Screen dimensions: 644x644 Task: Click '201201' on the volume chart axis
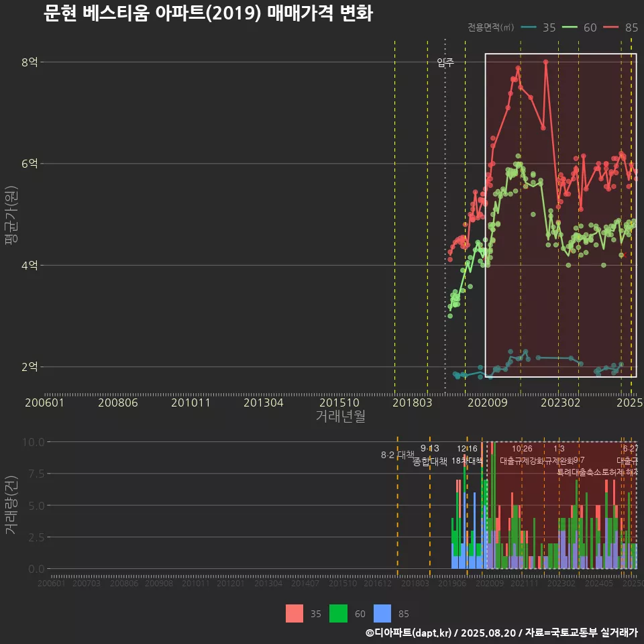click(x=230, y=583)
